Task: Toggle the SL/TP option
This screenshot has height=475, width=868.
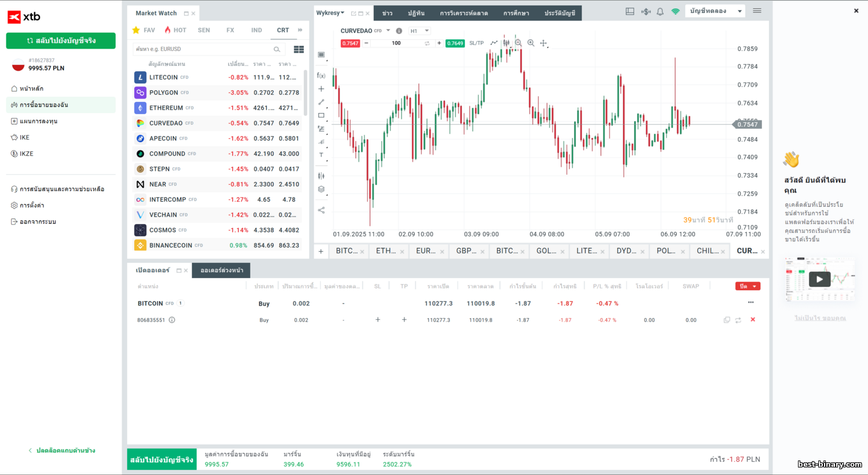Action: (x=476, y=43)
